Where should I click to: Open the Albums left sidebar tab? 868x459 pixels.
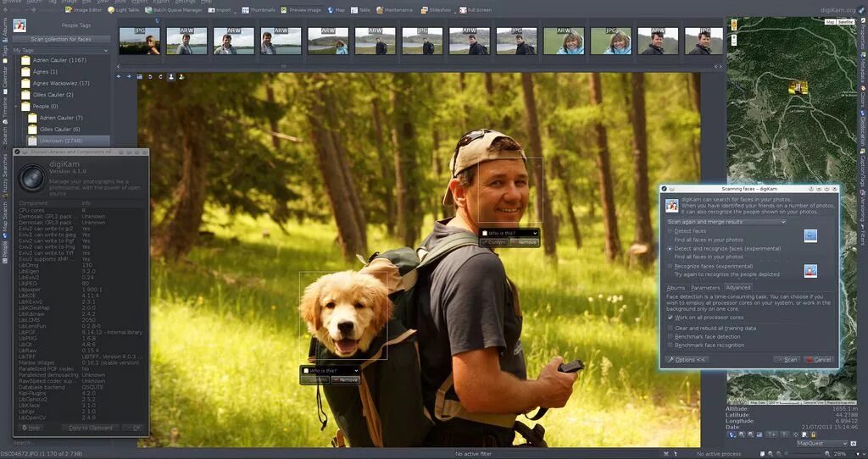tap(5, 30)
